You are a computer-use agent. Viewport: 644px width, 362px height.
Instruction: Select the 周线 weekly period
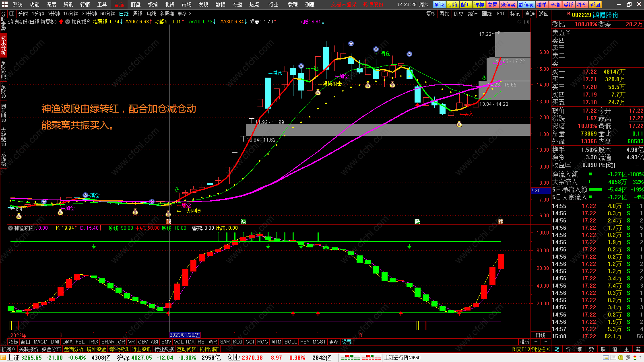click(x=138, y=14)
